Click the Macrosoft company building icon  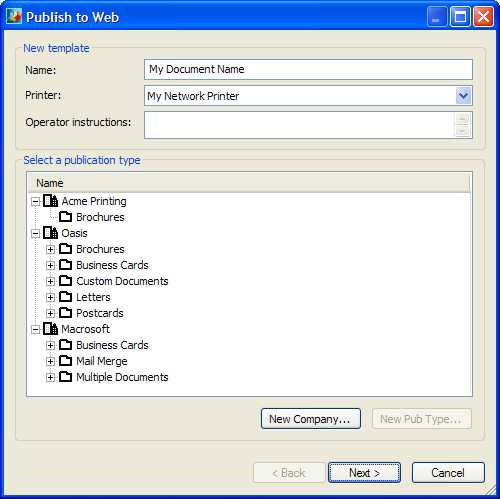pos(51,329)
